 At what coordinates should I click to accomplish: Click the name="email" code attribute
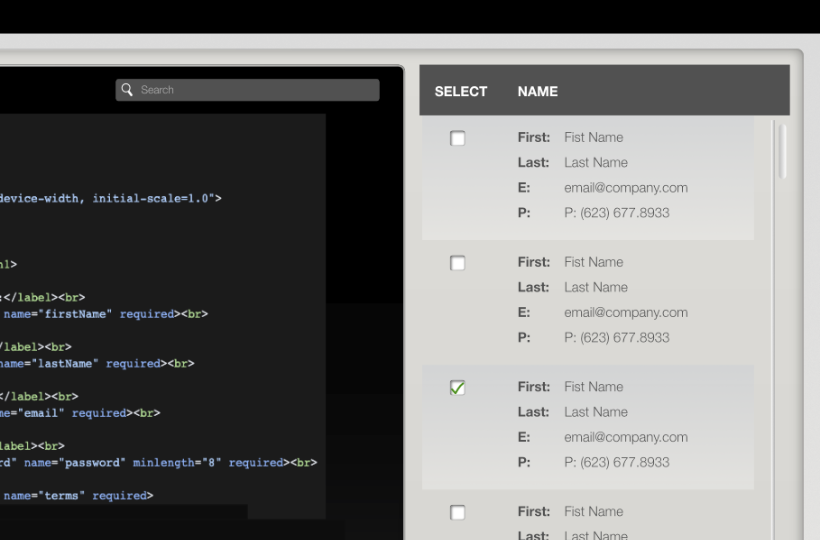coord(32,413)
